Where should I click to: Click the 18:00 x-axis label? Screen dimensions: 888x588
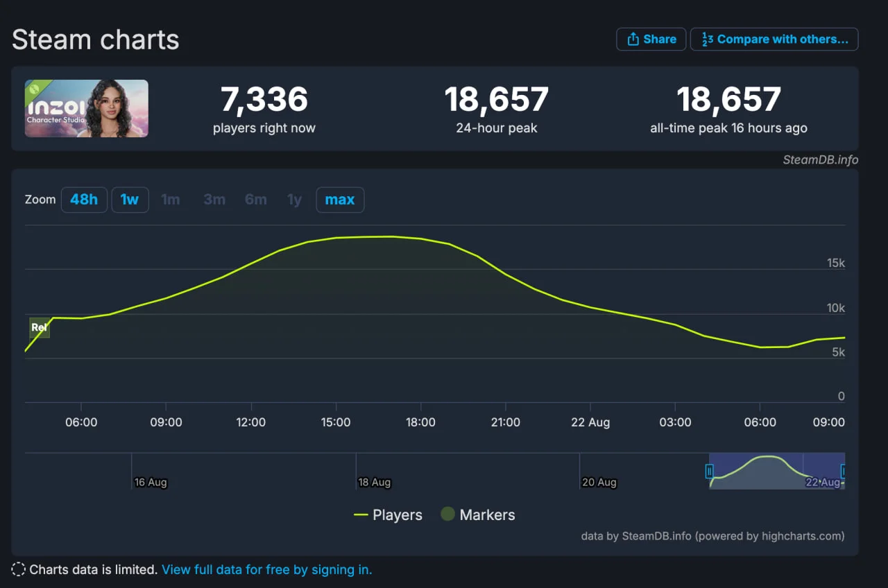click(420, 422)
